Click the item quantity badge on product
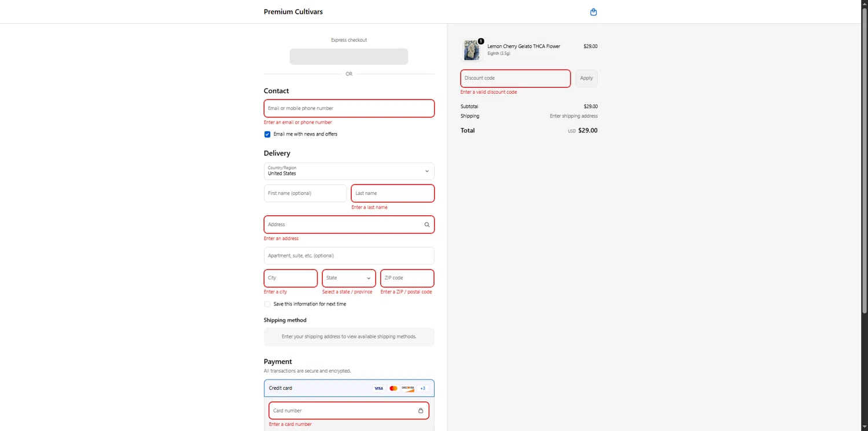Screen dimensions: 868x431 (481, 42)
